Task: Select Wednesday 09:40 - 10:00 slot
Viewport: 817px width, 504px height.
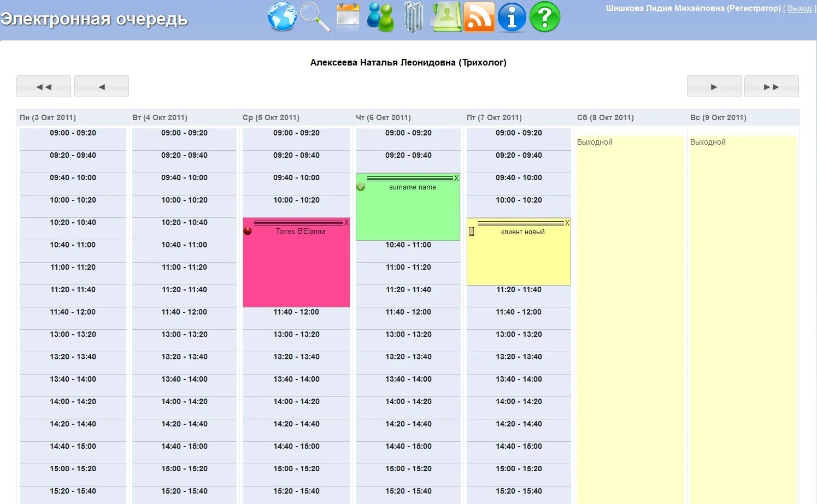Action: (296, 183)
